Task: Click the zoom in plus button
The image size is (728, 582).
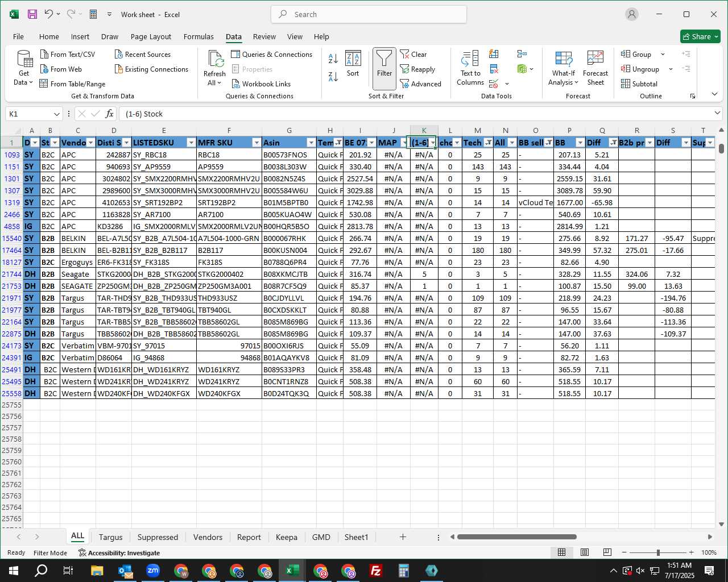Action: (691, 552)
